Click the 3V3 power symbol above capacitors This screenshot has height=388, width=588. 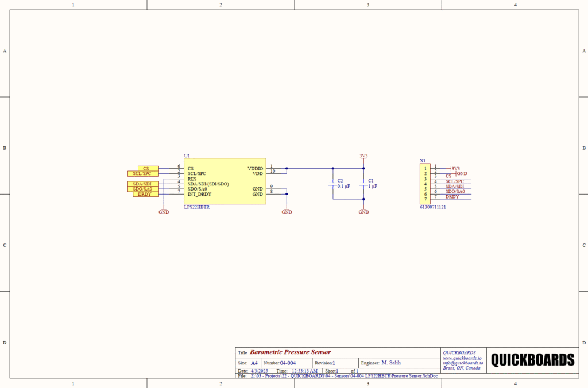(363, 156)
